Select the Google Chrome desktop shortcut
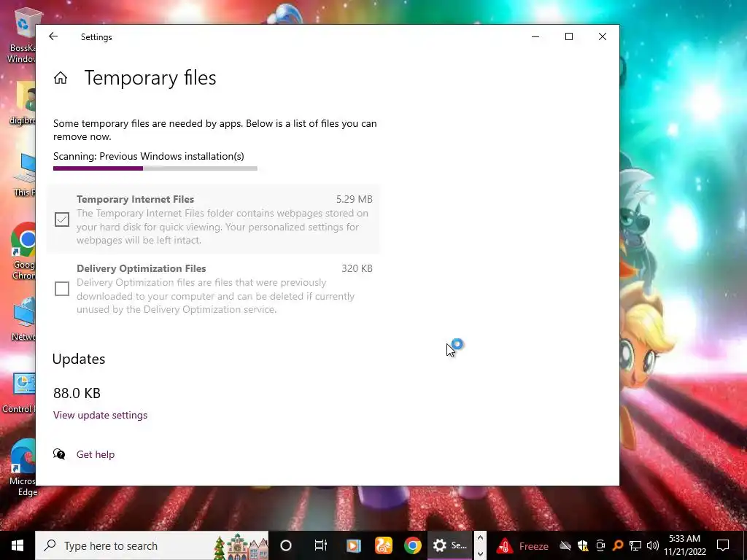The width and height of the screenshot is (747, 560). (23, 252)
